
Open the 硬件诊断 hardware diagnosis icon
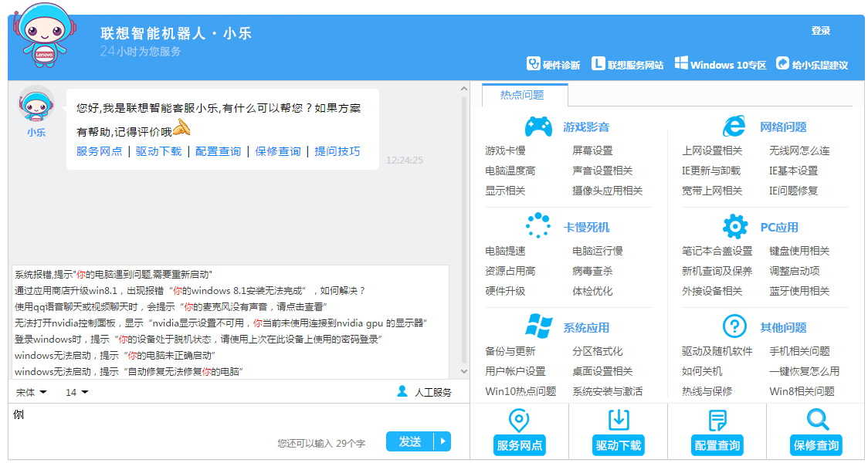(533, 63)
